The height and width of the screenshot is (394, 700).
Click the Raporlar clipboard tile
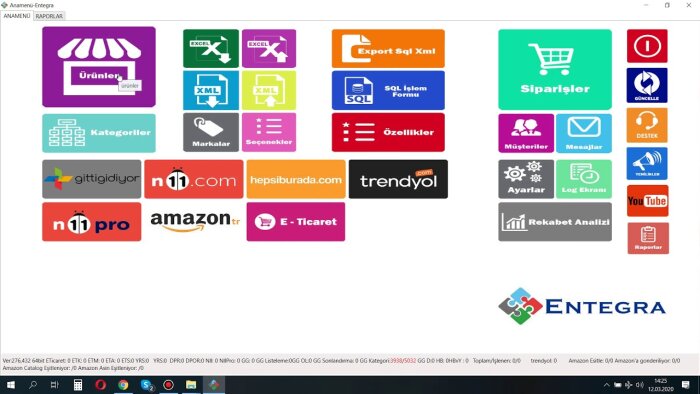coord(648,238)
